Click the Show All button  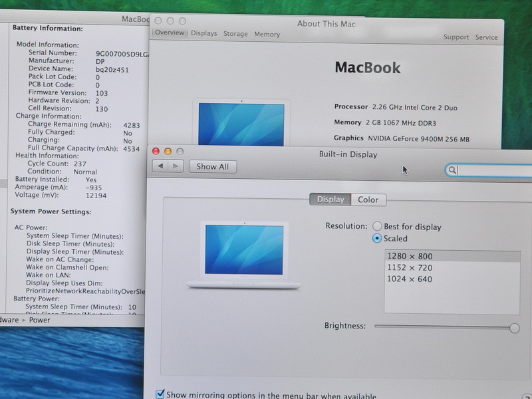213,167
